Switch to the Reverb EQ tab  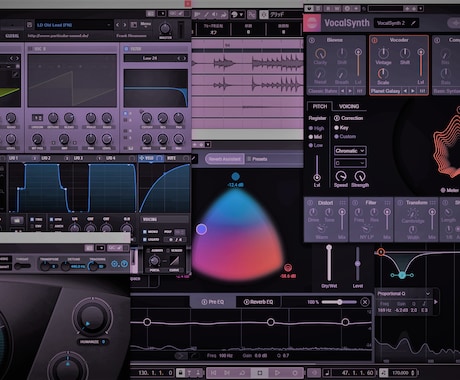coord(259,302)
